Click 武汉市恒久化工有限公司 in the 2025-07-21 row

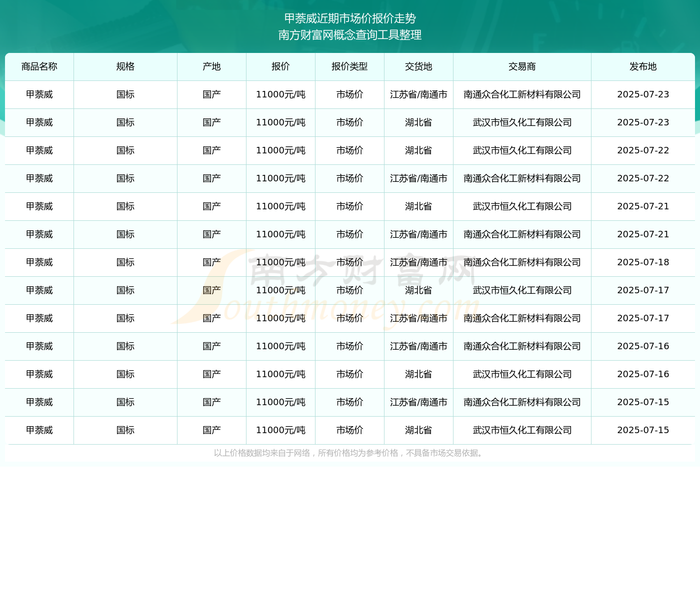[522, 206]
